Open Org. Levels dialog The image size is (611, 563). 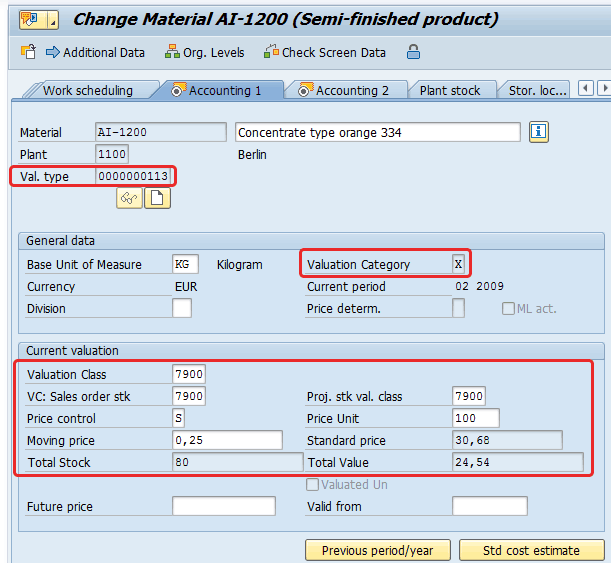pos(205,52)
